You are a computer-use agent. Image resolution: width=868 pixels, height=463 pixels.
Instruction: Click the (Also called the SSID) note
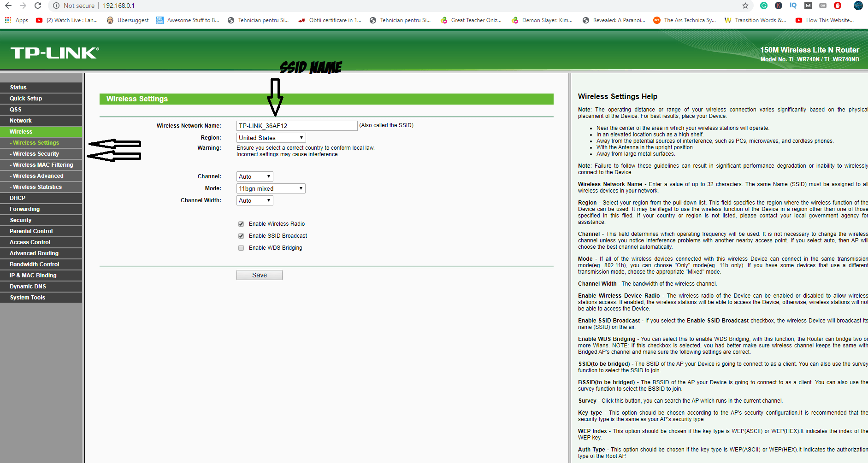(x=386, y=125)
